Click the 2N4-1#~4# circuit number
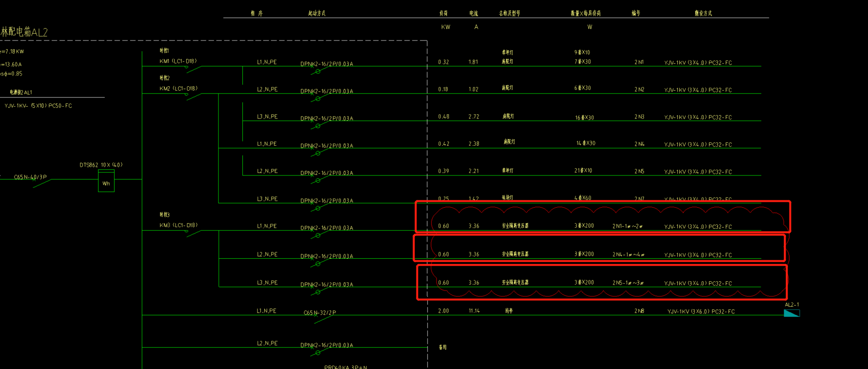Image resolution: width=868 pixels, height=369 pixels. (x=629, y=254)
